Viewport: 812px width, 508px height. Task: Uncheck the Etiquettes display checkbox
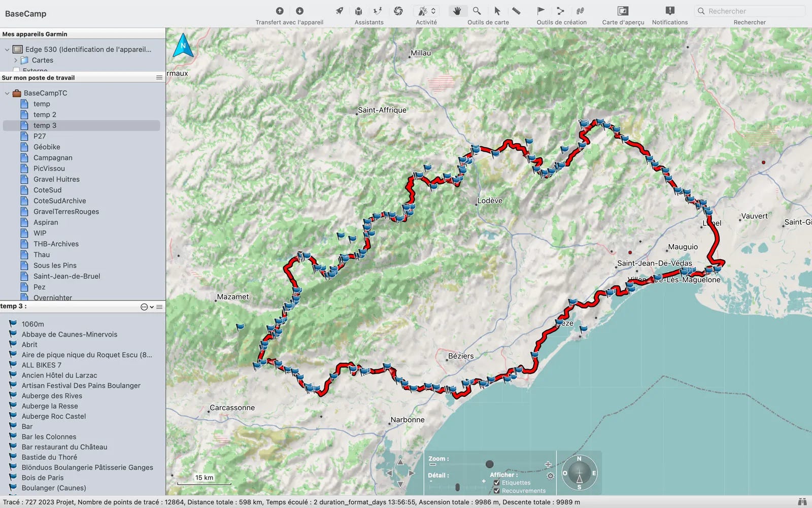point(497,483)
